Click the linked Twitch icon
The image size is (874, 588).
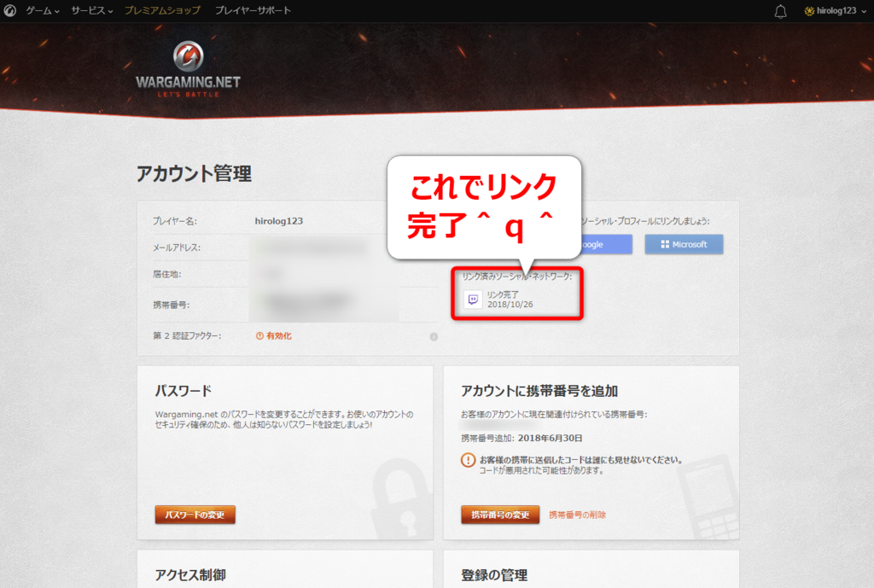coord(473,300)
